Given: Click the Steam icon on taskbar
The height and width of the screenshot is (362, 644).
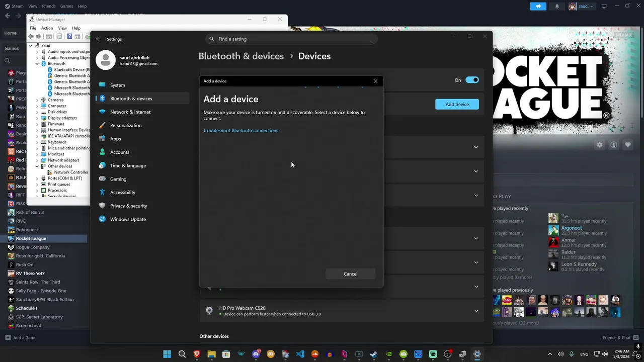Looking at the screenshot, I should tap(374, 354).
